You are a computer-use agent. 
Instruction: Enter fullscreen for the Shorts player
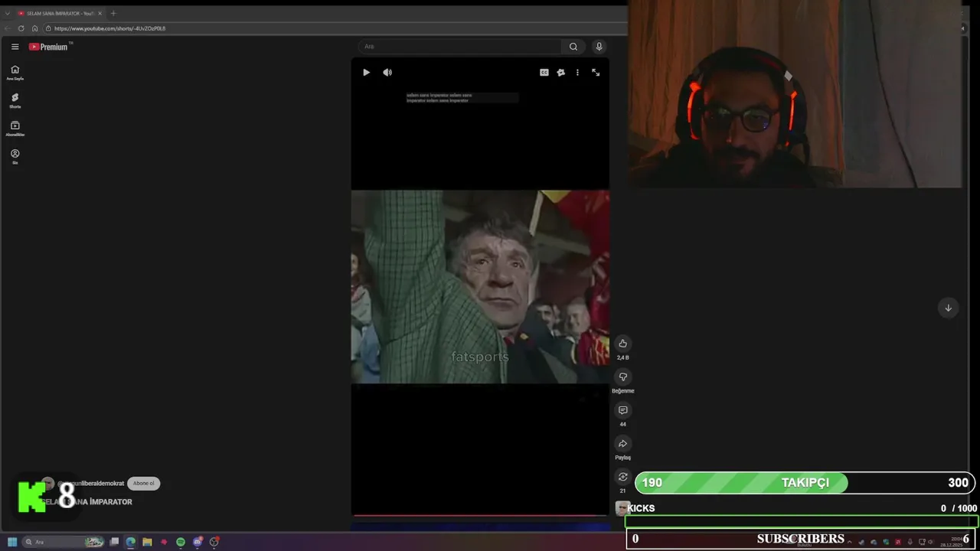point(596,72)
